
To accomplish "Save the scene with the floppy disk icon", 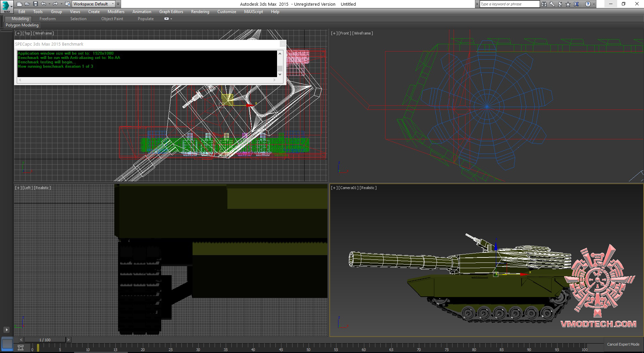I will 35,4.
